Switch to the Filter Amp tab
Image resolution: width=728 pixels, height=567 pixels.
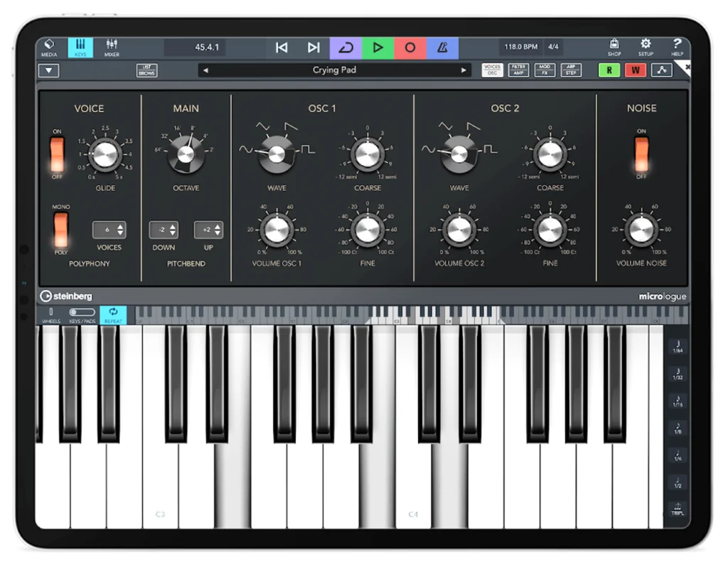tap(518, 70)
